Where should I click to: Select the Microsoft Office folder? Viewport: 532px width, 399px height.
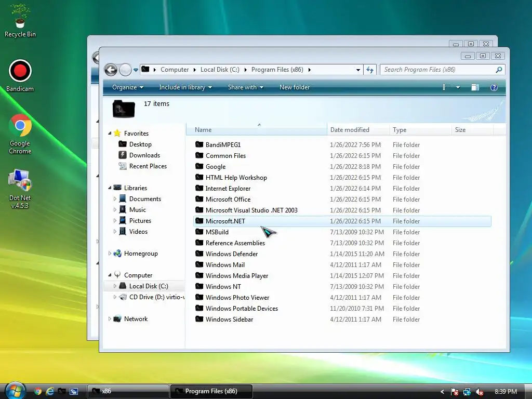pyautogui.click(x=228, y=199)
